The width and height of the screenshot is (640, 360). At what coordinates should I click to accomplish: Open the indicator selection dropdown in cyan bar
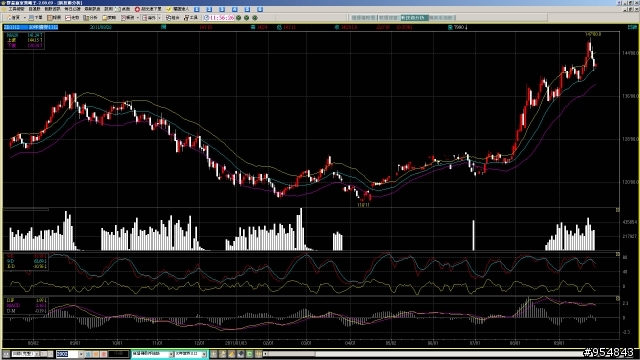pos(171,354)
